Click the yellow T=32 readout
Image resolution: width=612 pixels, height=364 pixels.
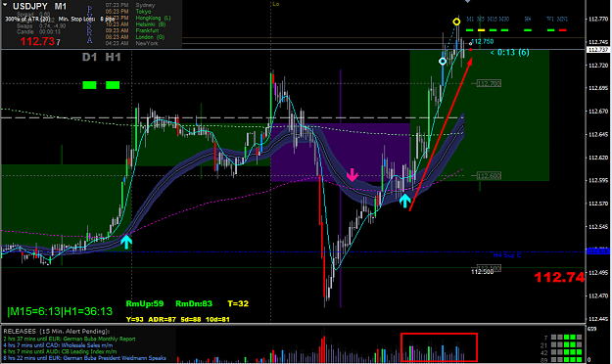[238, 303]
